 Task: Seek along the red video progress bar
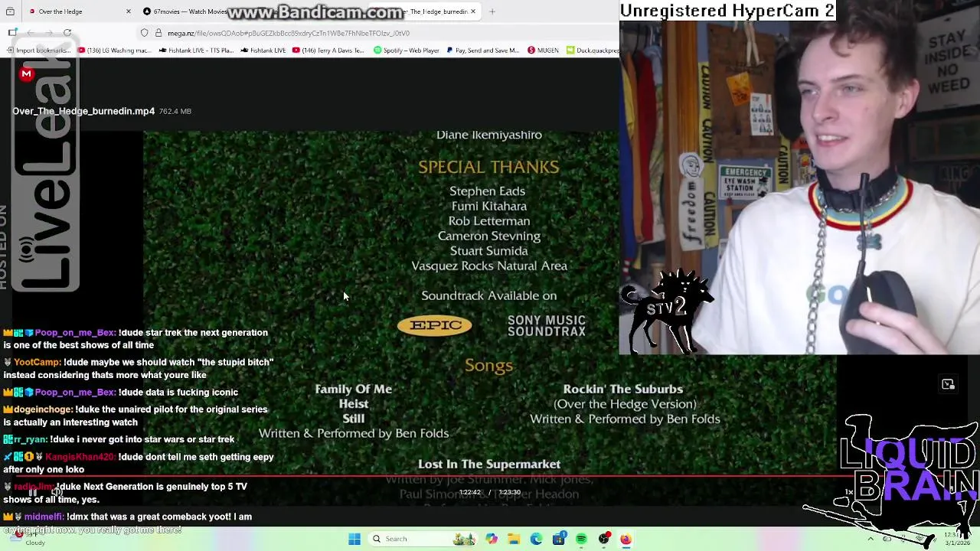(x=490, y=476)
